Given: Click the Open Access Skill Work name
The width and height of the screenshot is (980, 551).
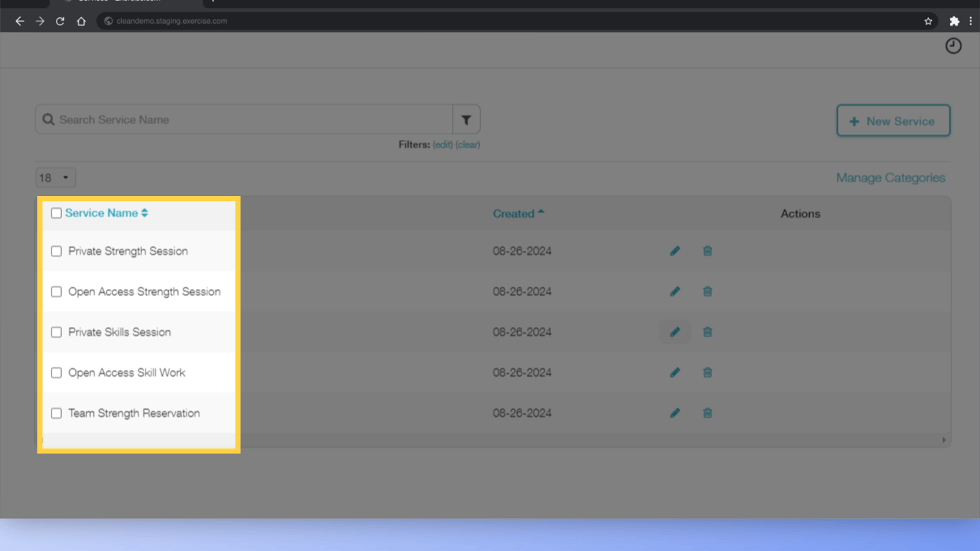Looking at the screenshot, I should click(127, 372).
